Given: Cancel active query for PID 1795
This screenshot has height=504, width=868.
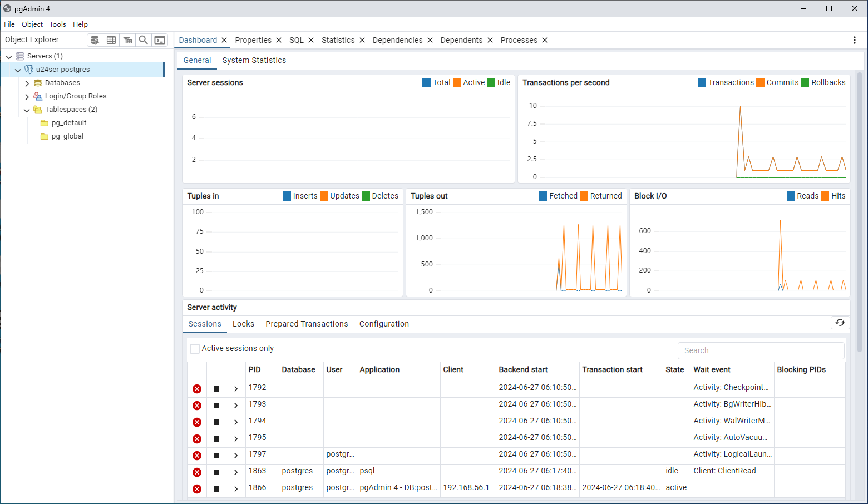Looking at the screenshot, I should (216, 439).
